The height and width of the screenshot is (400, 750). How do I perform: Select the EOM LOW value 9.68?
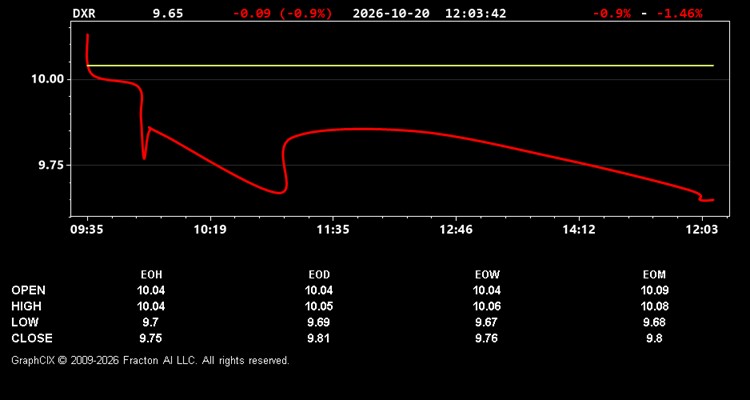[654, 322]
